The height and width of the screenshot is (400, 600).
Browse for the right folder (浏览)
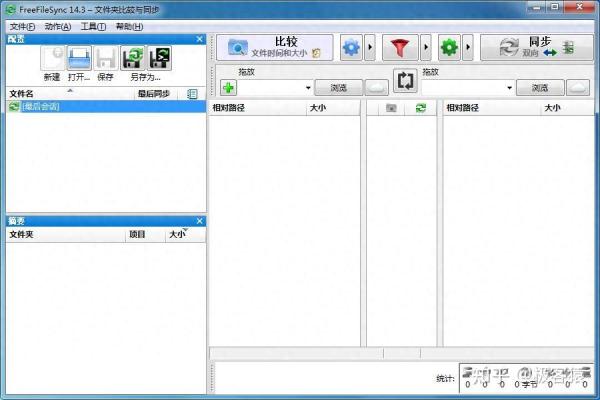tap(540, 88)
